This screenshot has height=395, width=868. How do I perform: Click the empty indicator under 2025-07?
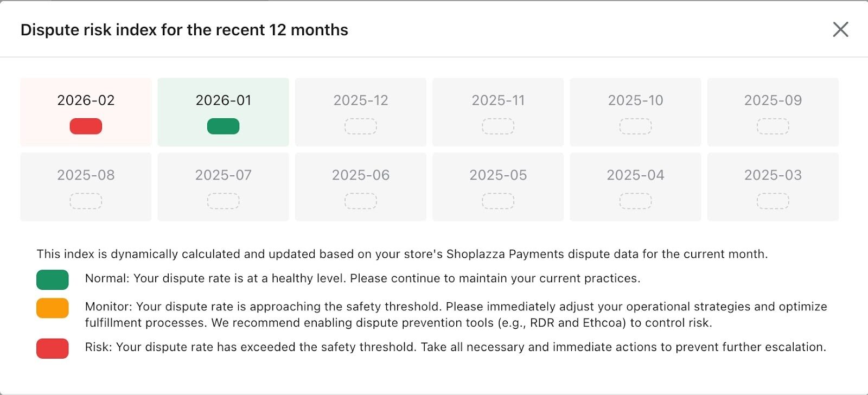pyautogui.click(x=223, y=201)
